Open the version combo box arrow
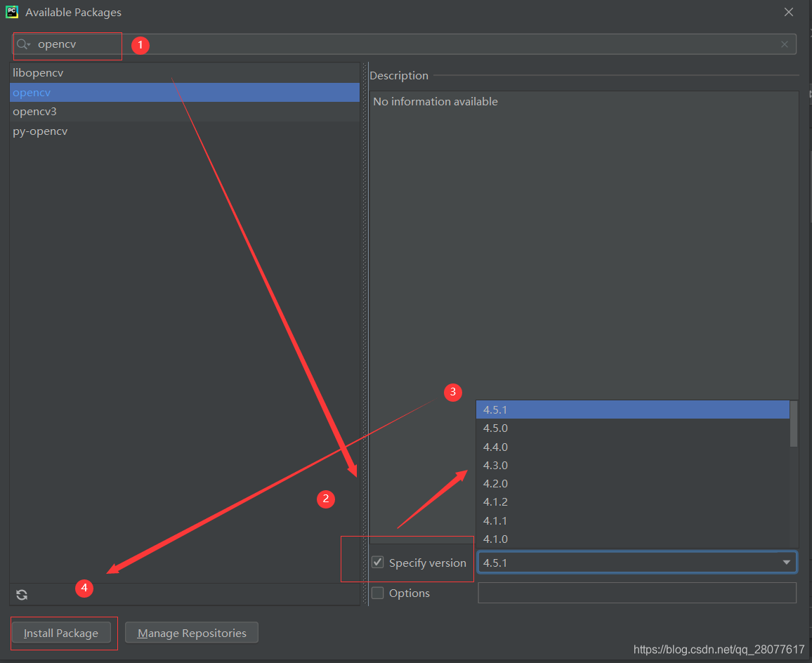This screenshot has width=812, height=663. click(x=786, y=563)
